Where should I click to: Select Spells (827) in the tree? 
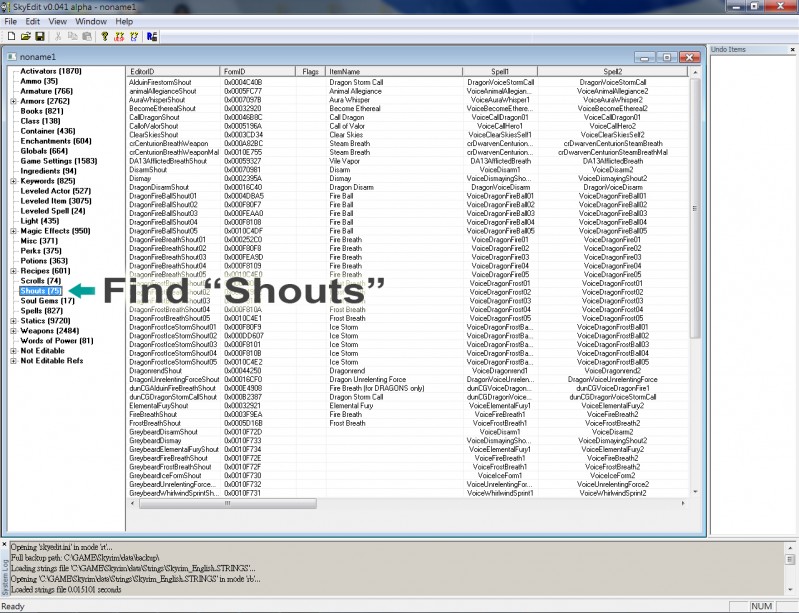[41, 311]
